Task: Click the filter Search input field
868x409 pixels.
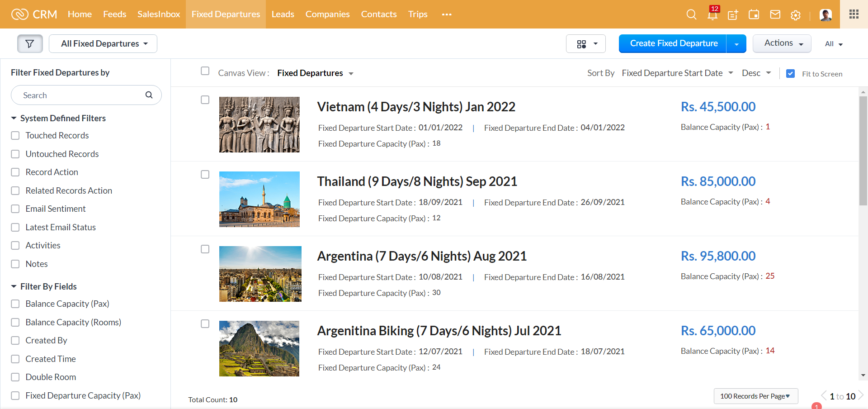Action: [81, 95]
